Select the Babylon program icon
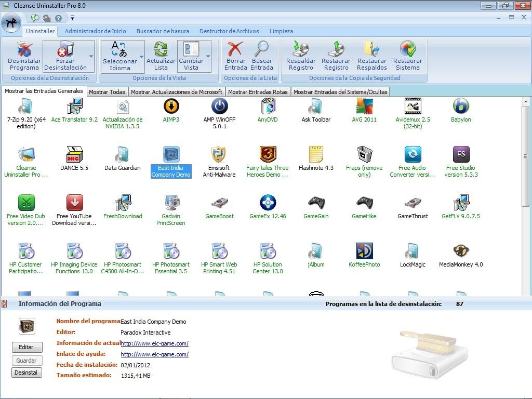 point(461,106)
